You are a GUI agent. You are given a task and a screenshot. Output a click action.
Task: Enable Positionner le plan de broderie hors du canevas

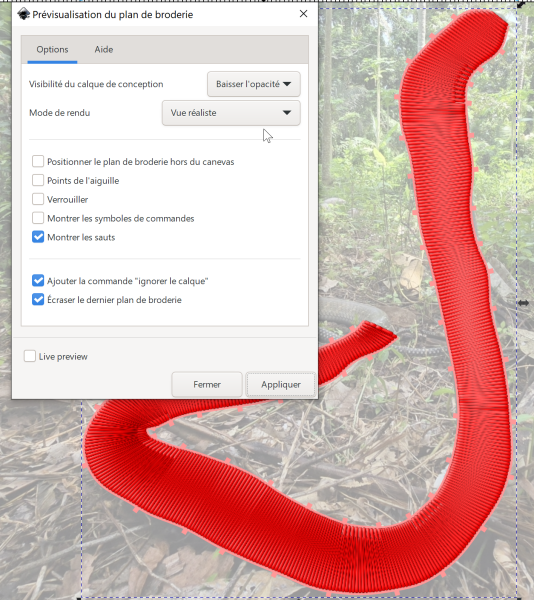[38, 161]
